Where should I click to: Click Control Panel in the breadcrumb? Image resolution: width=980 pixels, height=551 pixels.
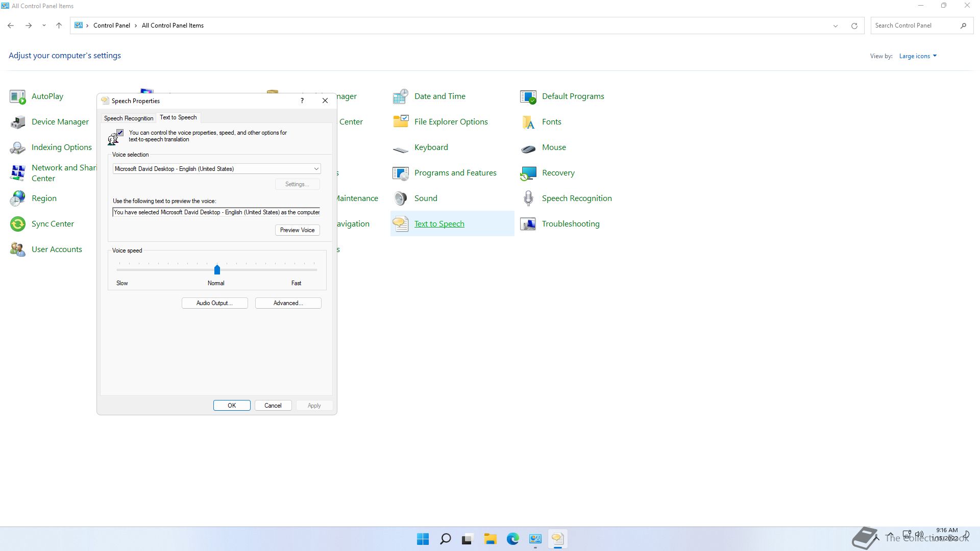pos(112,26)
